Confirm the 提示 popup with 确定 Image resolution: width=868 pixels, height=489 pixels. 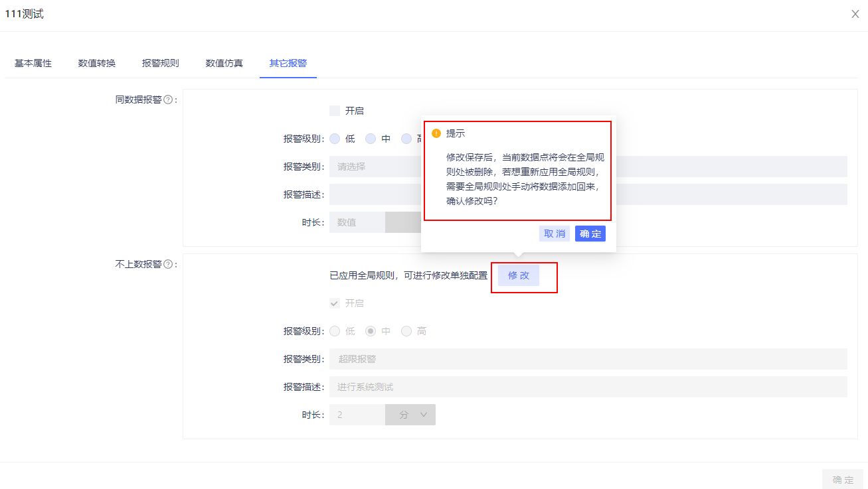[x=590, y=234]
